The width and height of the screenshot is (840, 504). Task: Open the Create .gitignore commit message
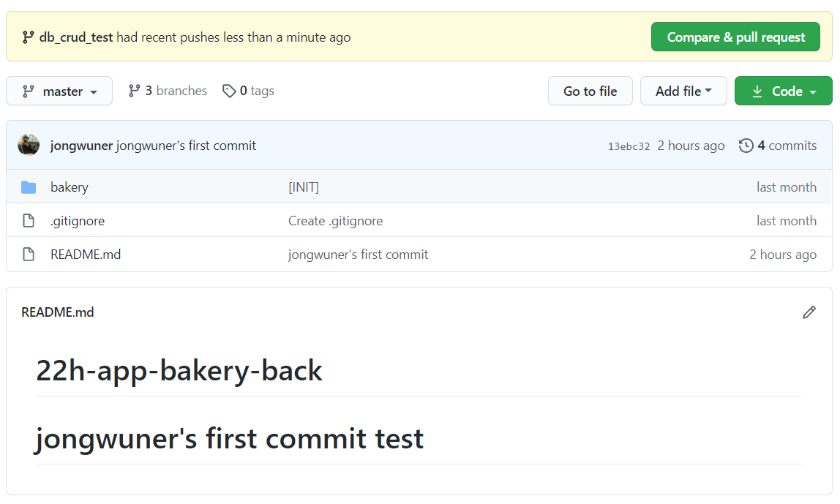335,221
